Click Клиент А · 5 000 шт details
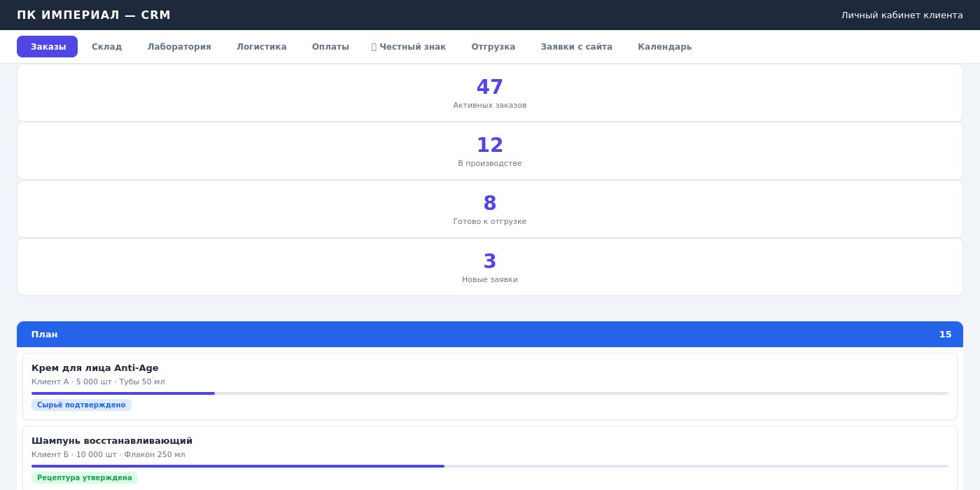The height and width of the screenshot is (490, 980). [x=98, y=381]
